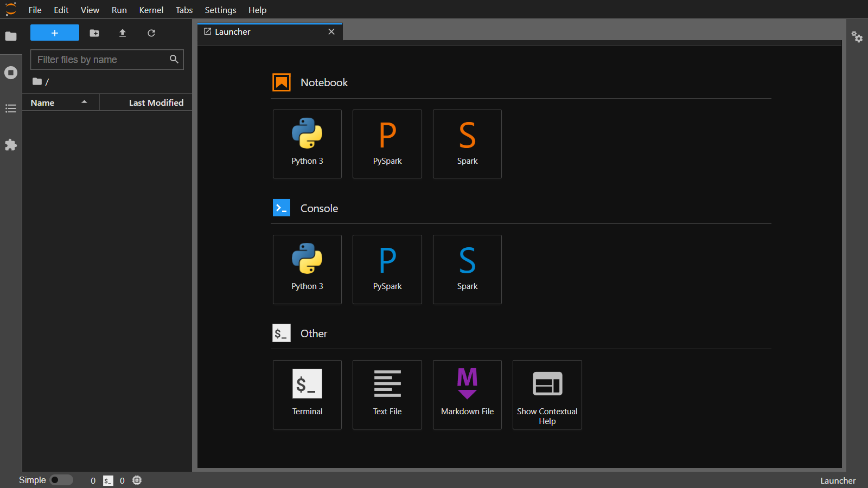Start a PySpark notebook
Viewport: 868px width, 488px height.
click(x=387, y=144)
